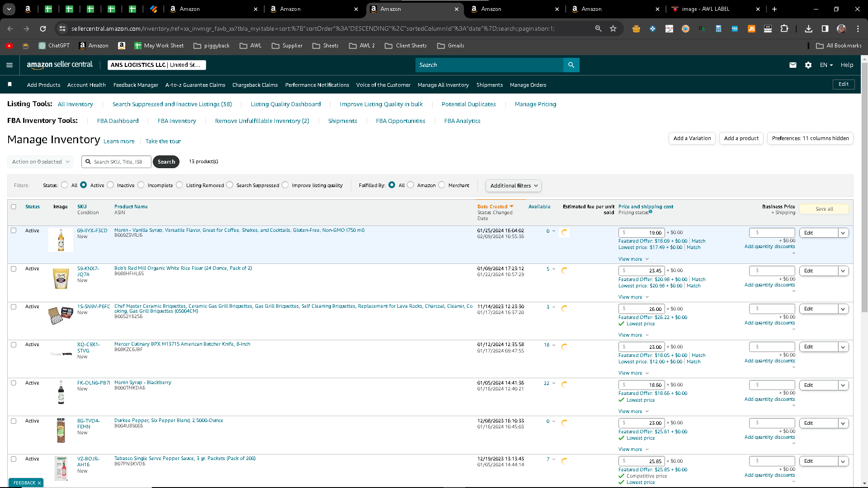Open the Seller Central hamburger menu

tap(9, 65)
